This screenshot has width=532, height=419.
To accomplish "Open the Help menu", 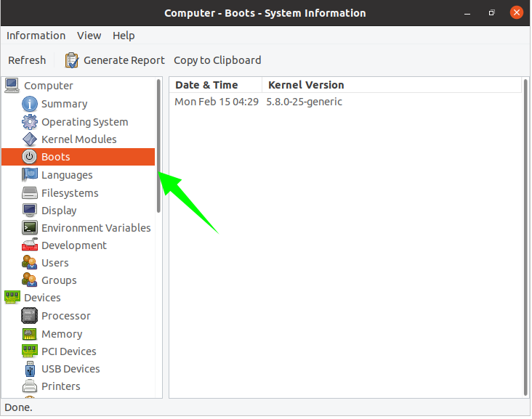I will [x=124, y=36].
